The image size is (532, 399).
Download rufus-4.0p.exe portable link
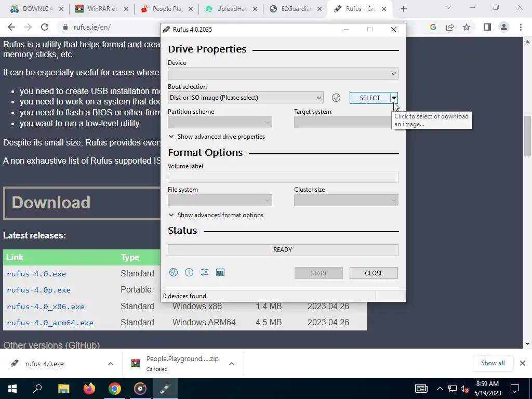(38, 290)
